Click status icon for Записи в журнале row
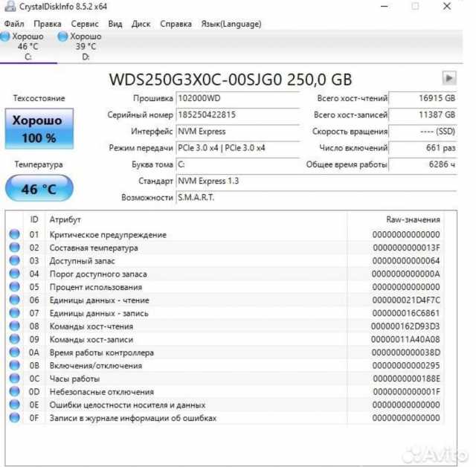Viewport: 476px width, 467px height. tap(14, 417)
